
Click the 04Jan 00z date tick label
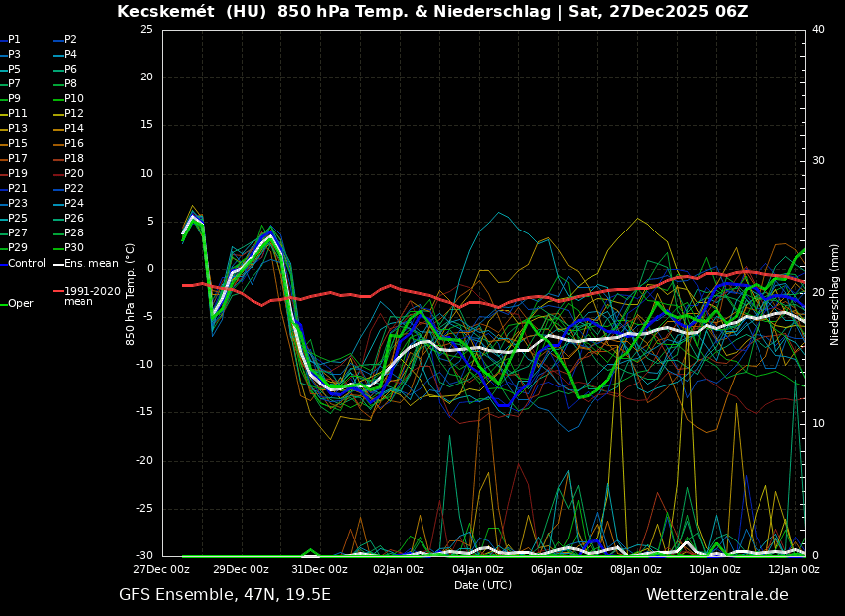click(477, 569)
